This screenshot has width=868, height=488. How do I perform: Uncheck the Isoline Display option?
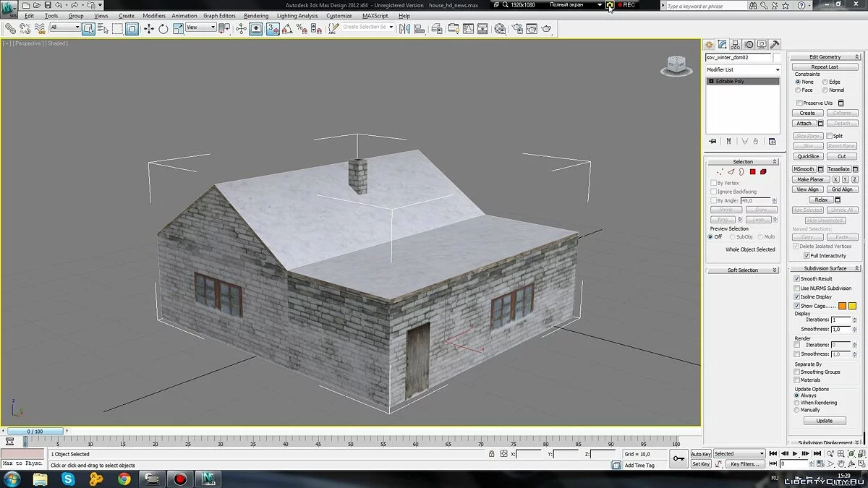(x=797, y=296)
